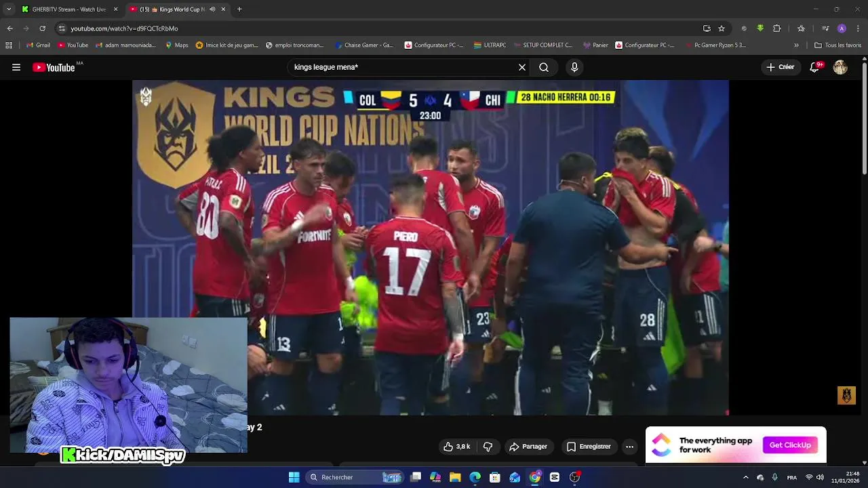Image resolution: width=868 pixels, height=488 pixels.
Task: Open YouTube notifications bell
Action: (x=816, y=67)
